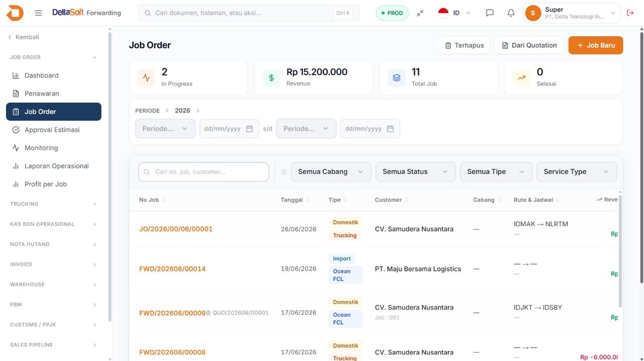
Task: Click the filter sliders icon
Action: coord(284,172)
